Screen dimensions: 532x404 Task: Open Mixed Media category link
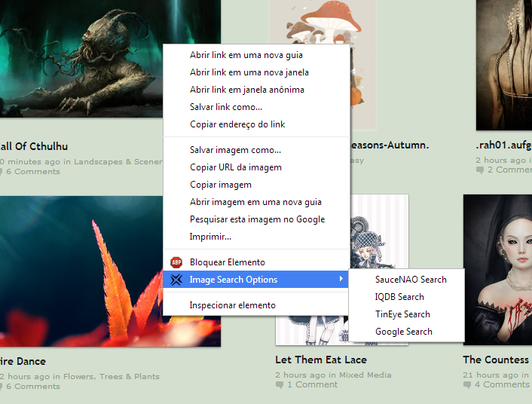coord(365,375)
